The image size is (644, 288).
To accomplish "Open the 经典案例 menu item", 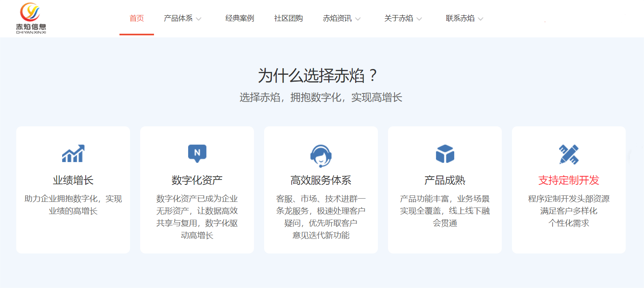I will click(x=240, y=18).
